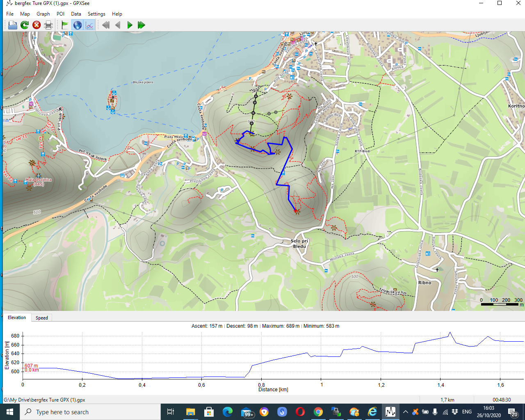
Task: Click Type here to search box
Action: point(90,412)
